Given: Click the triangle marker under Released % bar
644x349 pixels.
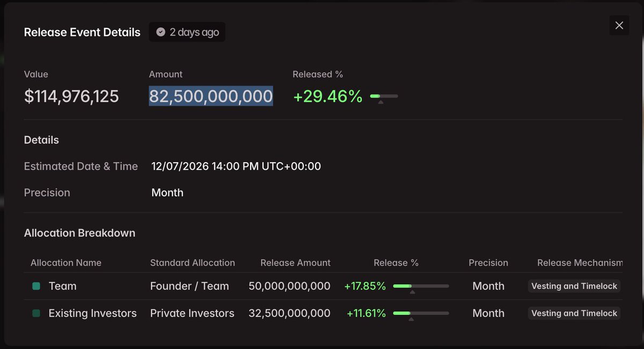Looking at the screenshot, I should coord(380,101).
